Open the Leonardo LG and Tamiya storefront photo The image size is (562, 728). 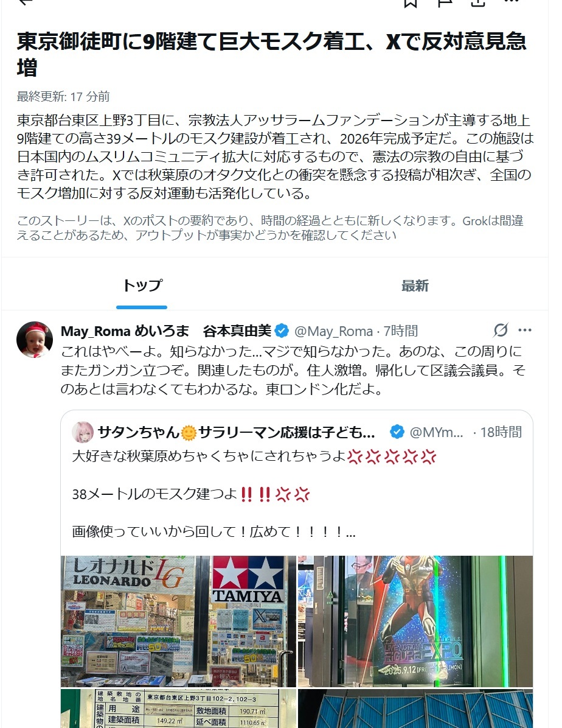(x=178, y=621)
